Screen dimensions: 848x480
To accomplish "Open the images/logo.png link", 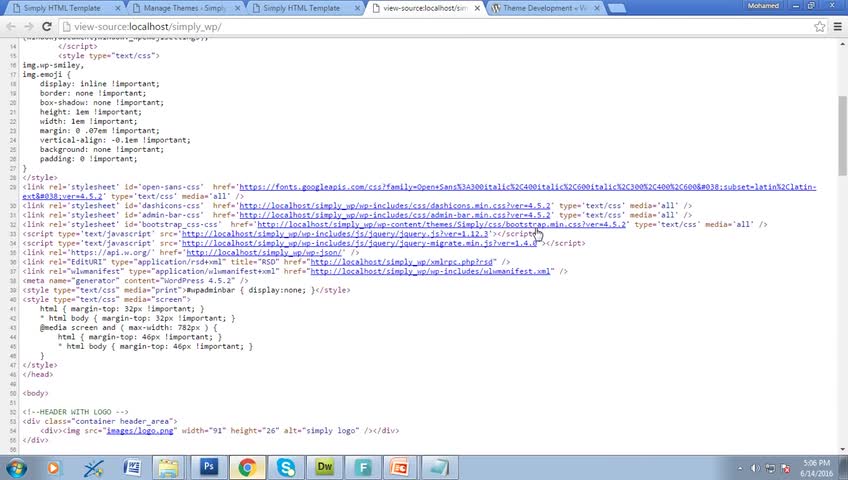I will click(140, 430).
